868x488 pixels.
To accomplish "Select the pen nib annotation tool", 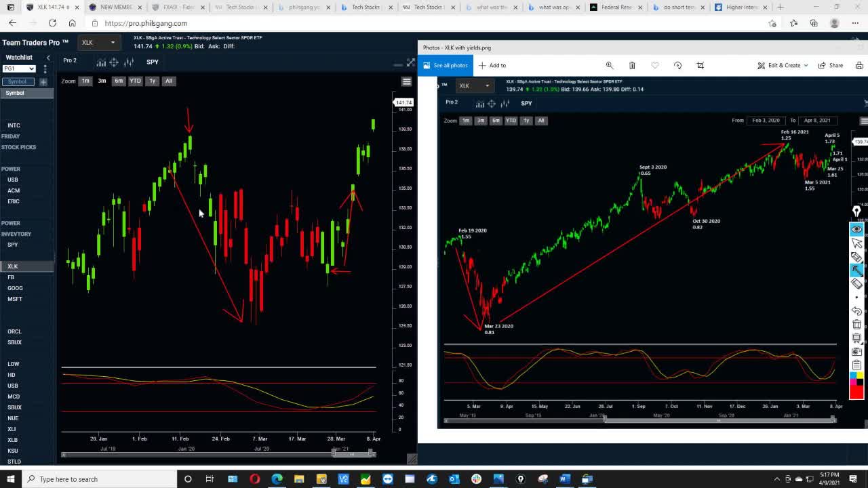I will 856,211.
